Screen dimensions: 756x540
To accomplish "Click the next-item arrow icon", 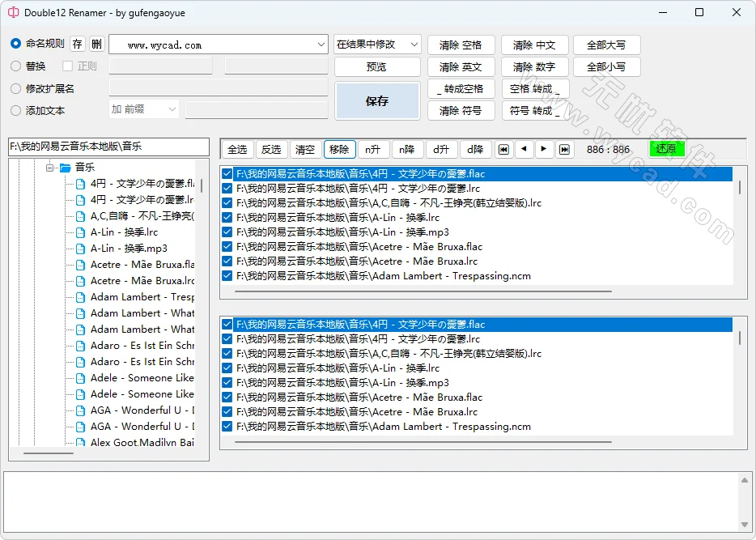I will 542,149.
